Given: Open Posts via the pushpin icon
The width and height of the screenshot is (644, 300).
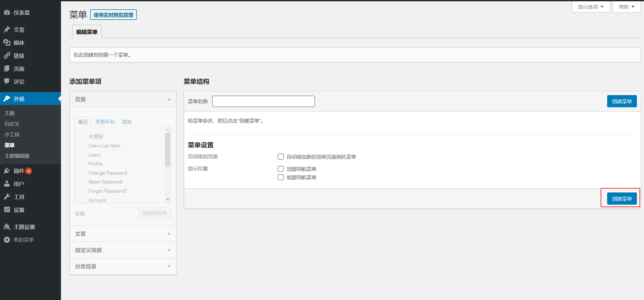Looking at the screenshot, I should [7, 30].
